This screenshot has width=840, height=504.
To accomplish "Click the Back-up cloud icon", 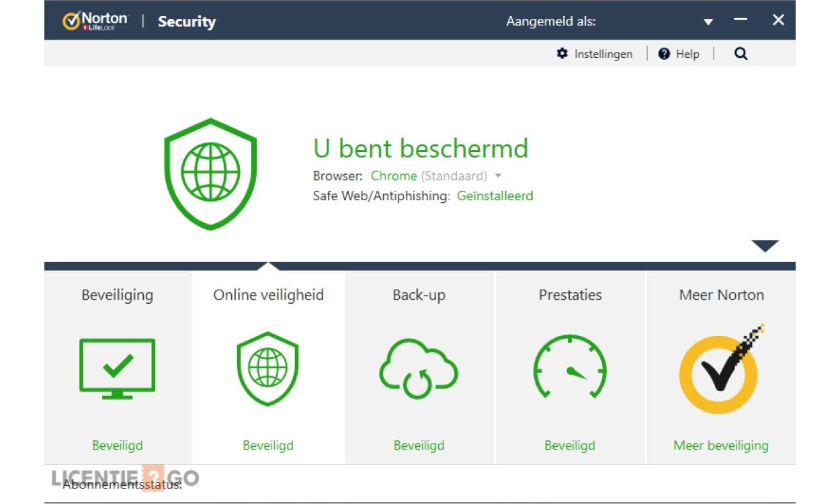I will pyautogui.click(x=419, y=370).
